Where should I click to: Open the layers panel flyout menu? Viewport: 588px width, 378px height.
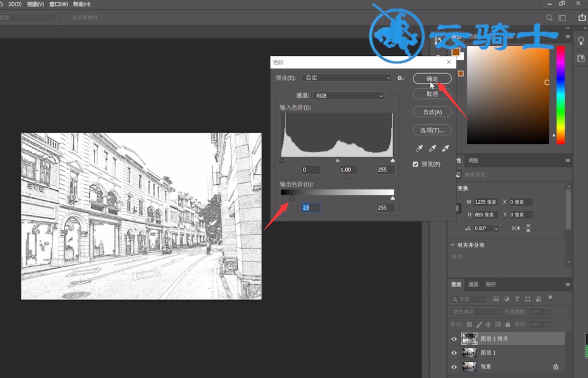[x=568, y=284]
